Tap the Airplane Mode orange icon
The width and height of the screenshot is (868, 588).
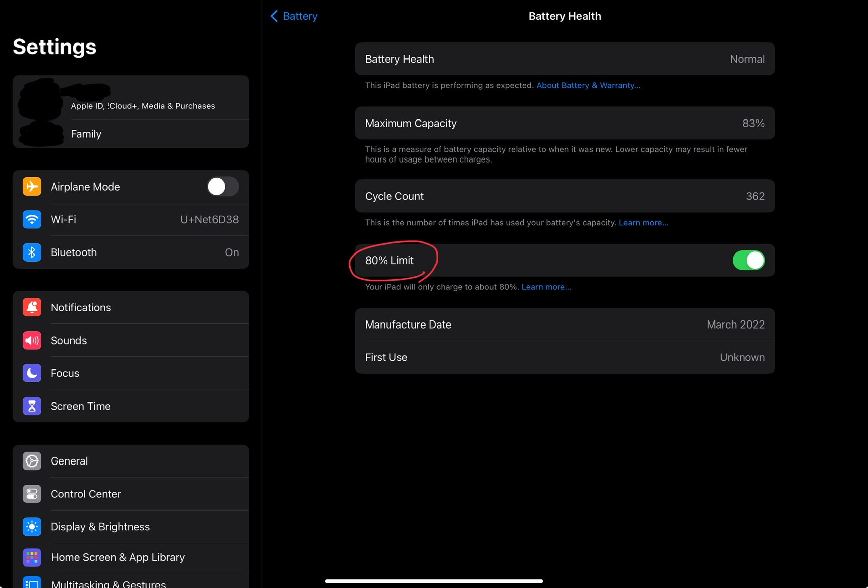(x=32, y=187)
